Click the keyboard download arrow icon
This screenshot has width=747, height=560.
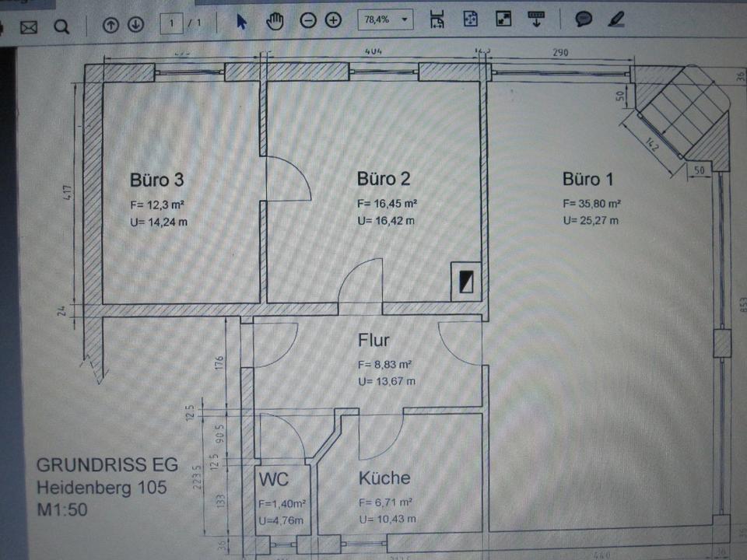pyautogui.click(x=536, y=19)
